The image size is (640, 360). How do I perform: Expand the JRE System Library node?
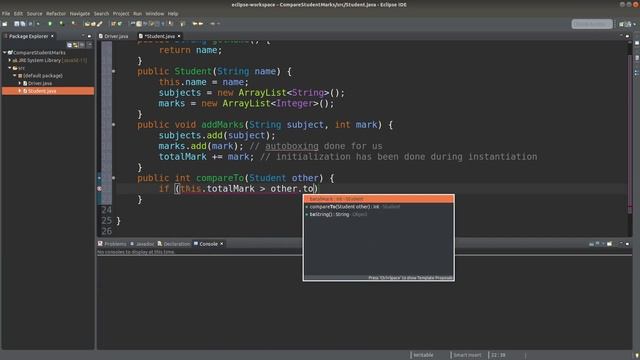(x=9, y=60)
